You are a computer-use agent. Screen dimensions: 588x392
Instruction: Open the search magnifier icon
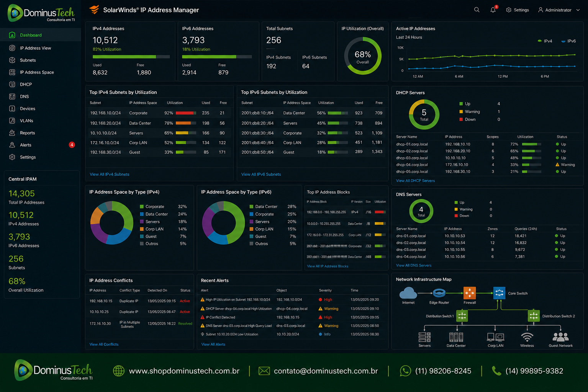point(477,10)
